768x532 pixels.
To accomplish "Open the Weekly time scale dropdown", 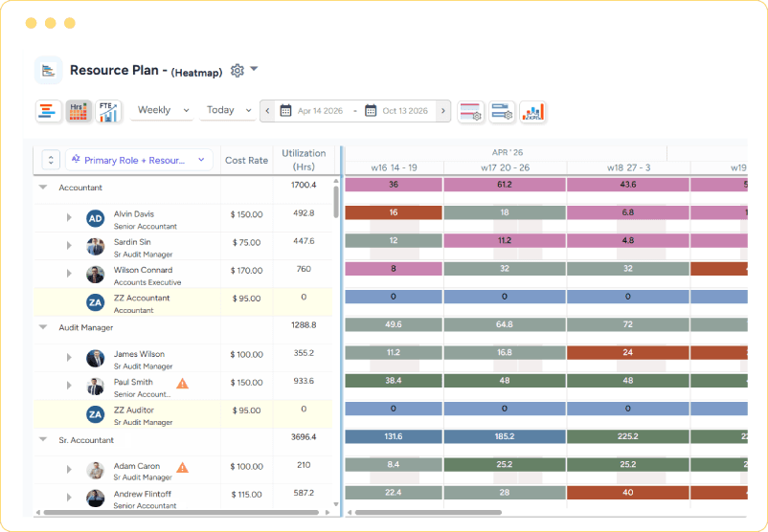I will pyautogui.click(x=163, y=110).
